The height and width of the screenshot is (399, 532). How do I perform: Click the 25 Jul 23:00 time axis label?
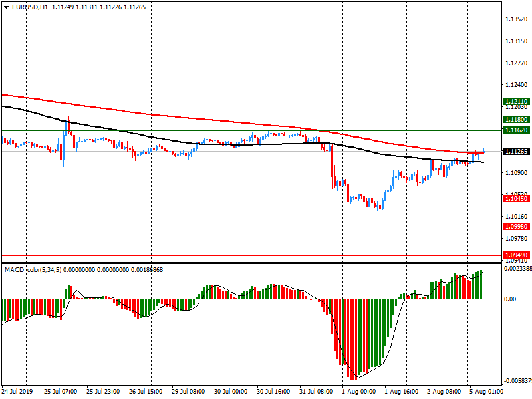[103, 392]
